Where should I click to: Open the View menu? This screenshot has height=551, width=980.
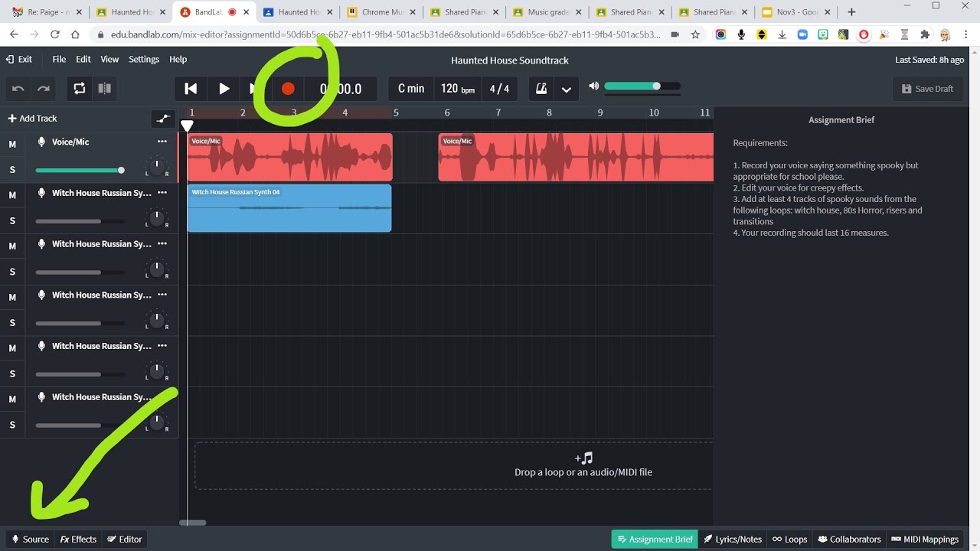pyautogui.click(x=109, y=59)
